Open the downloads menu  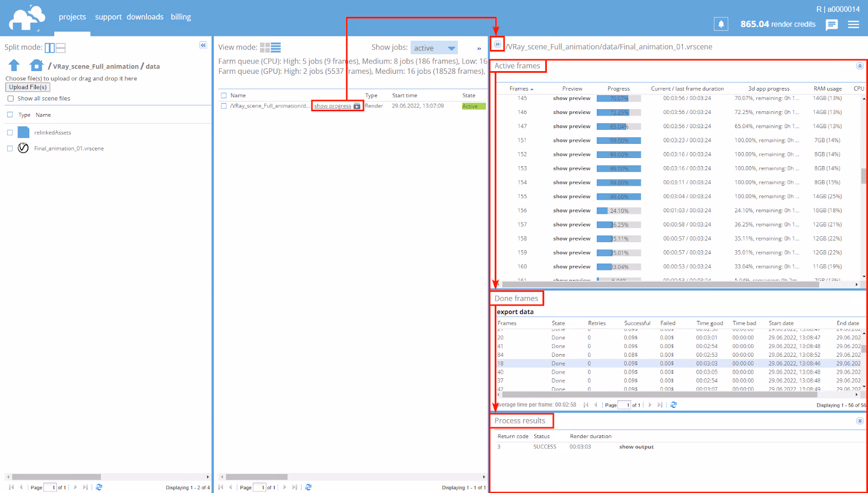[x=145, y=17]
